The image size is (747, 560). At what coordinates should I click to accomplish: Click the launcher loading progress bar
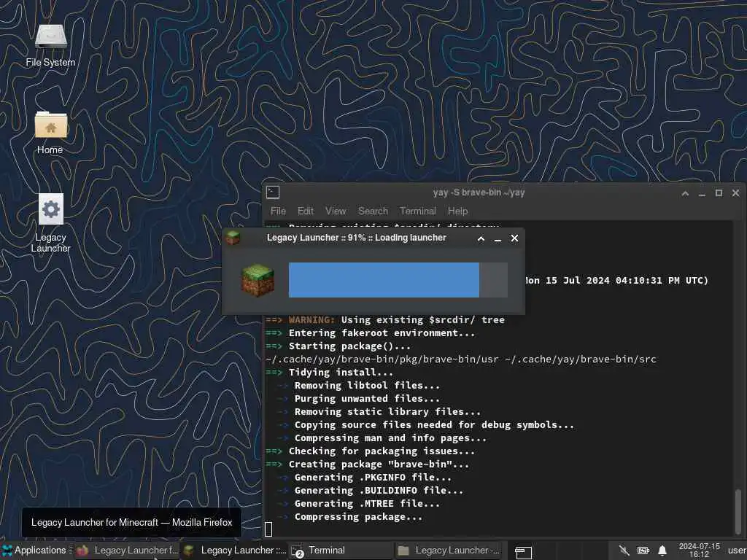[398, 280]
